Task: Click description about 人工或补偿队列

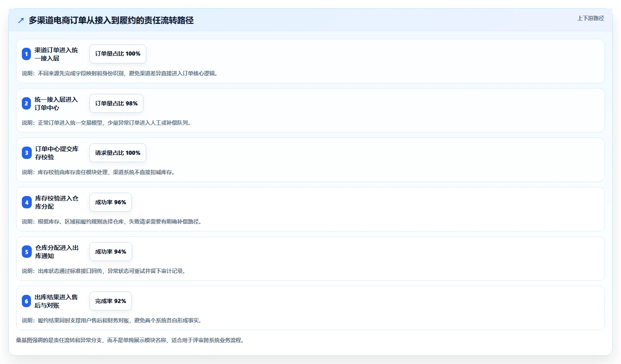Action: tap(107, 123)
